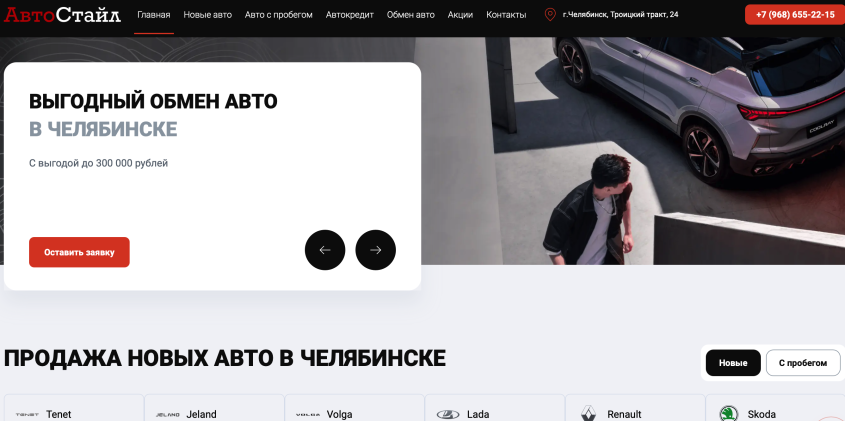Open the Renault brand name
Image resolution: width=845 pixels, height=421 pixels.
pos(624,415)
